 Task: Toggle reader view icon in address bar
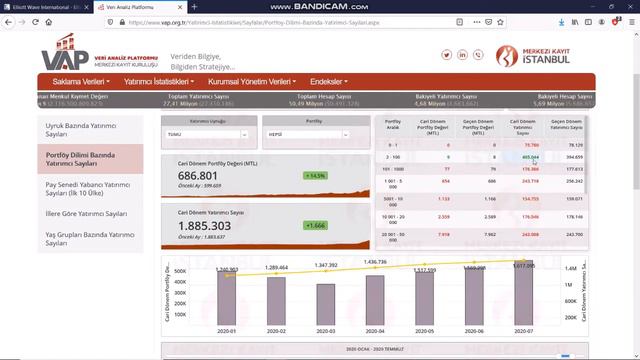tap(460, 22)
